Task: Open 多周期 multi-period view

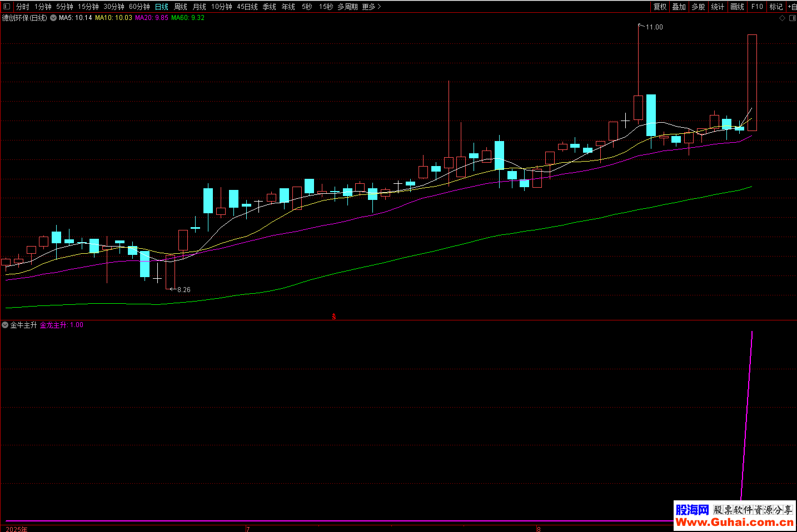Action: tap(347, 7)
